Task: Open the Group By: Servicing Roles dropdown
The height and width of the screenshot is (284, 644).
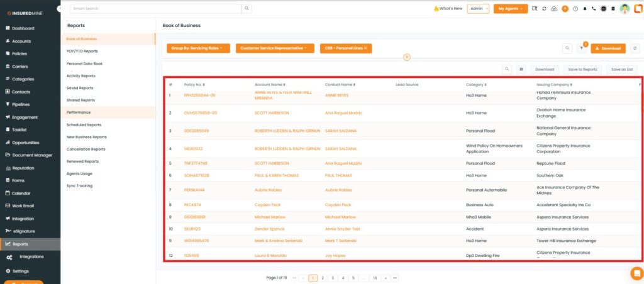Action: tap(197, 48)
